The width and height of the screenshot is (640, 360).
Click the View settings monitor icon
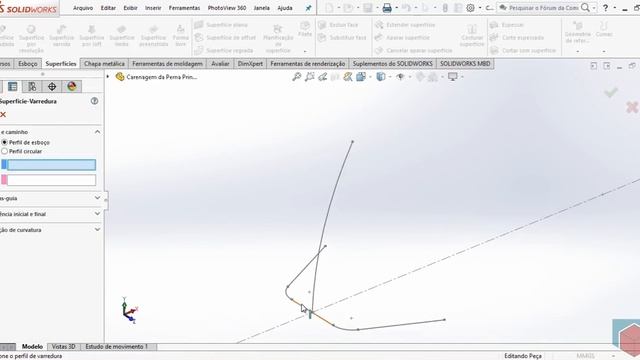click(x=453, y=77)
